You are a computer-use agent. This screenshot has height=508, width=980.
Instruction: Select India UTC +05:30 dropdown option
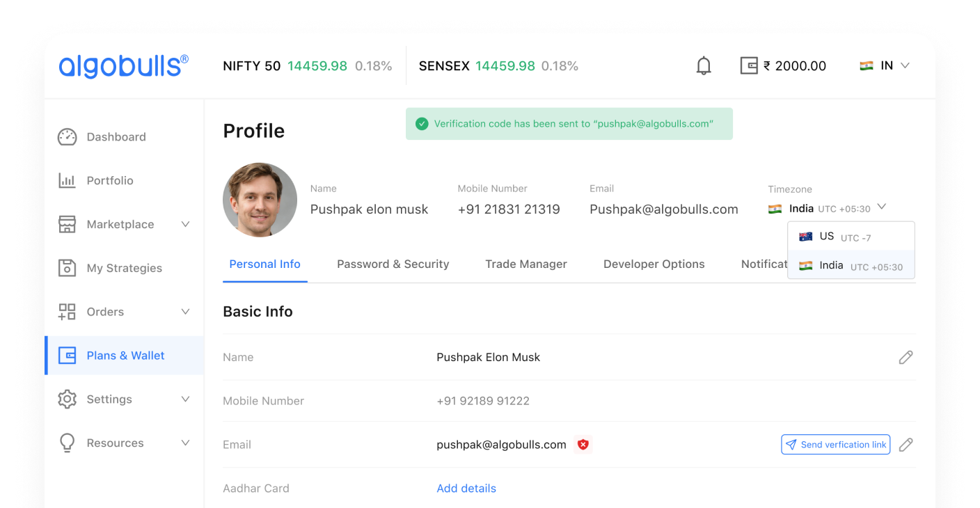(851, 265)
